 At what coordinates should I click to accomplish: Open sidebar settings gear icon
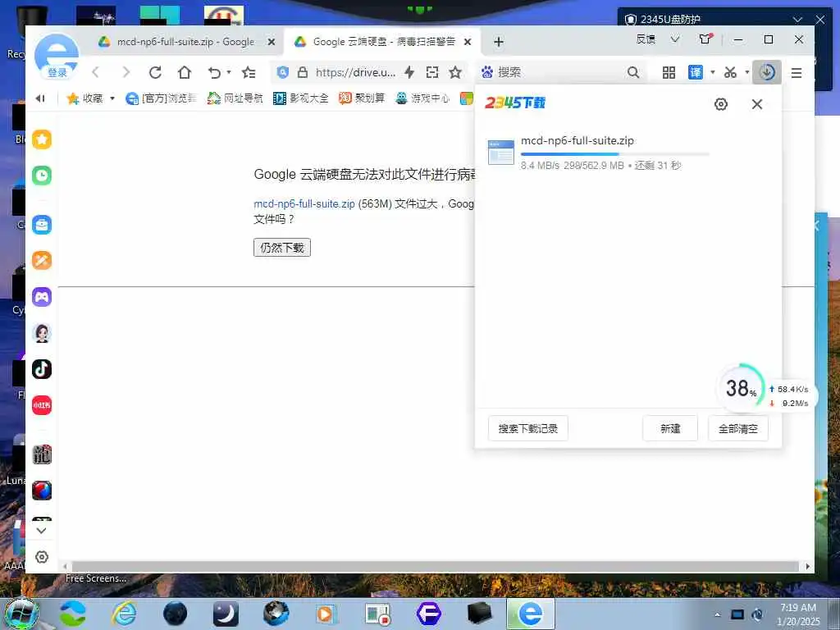(x=42, y=557)
